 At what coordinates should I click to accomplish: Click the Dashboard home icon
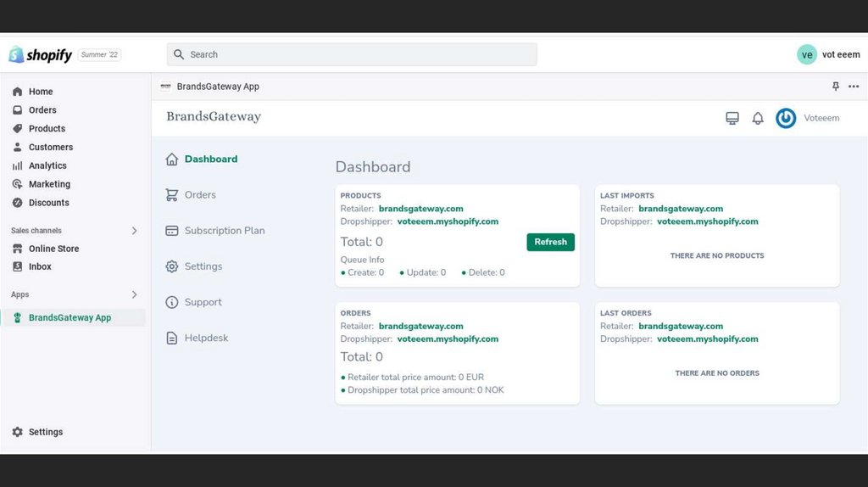click(x=172, y=159)
